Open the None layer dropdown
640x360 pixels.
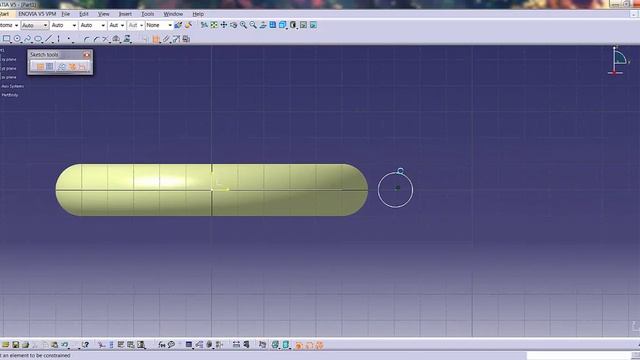coord(159,25)
